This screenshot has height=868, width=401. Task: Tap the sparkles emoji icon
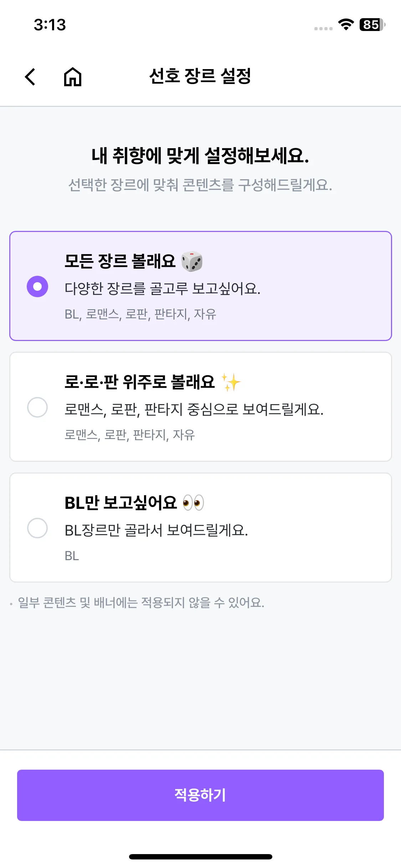click(x=231, y=382)
